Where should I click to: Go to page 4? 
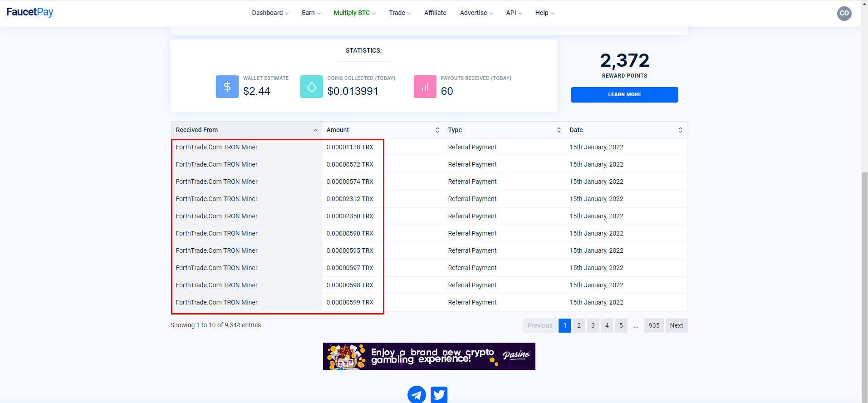click(607, 325)
